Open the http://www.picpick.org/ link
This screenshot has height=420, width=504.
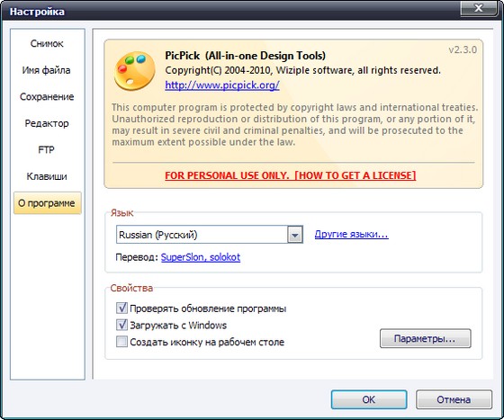[222, 85]
